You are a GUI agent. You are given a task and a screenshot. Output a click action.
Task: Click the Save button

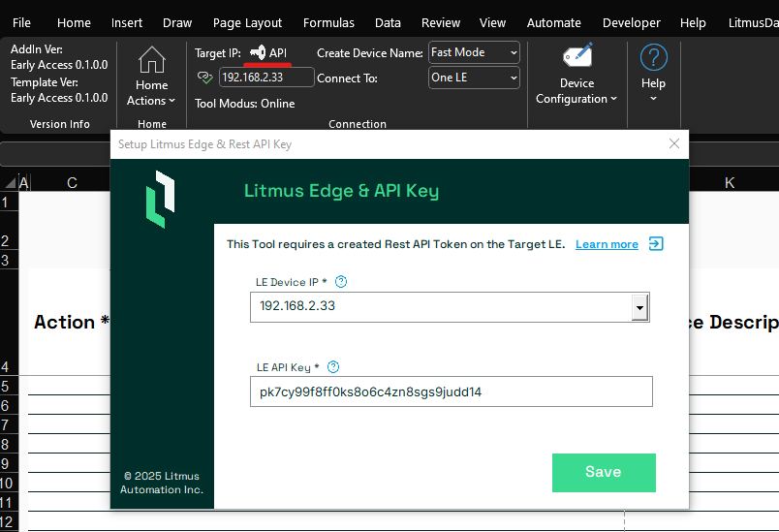(604, 472)
